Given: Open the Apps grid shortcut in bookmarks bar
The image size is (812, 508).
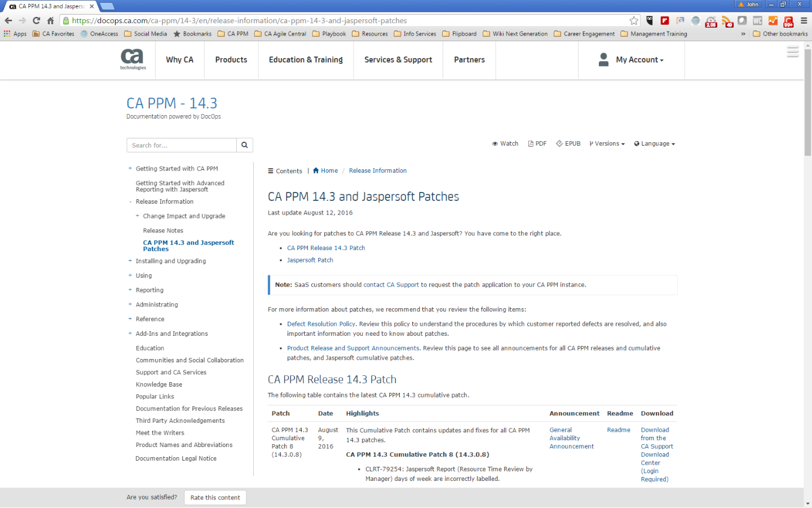Looking at the screenshot, I should (15, 34).
